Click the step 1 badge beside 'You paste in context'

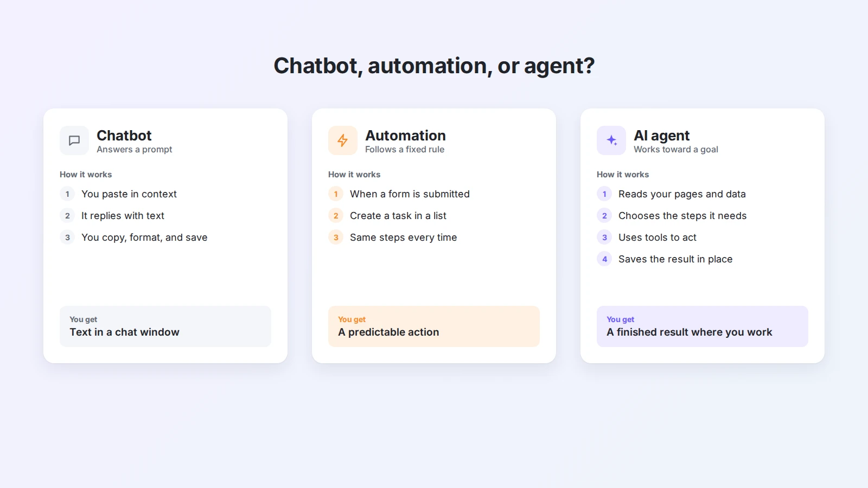point(67,194)
